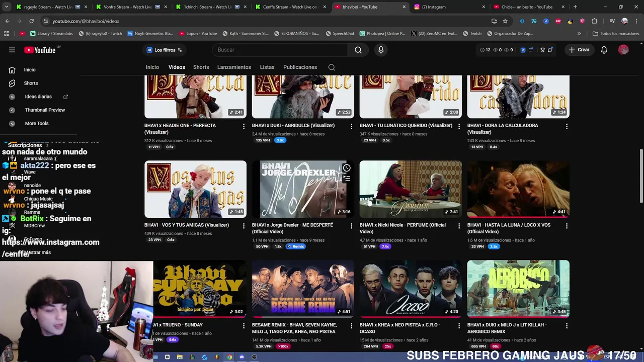Open the Lanzamientos channel tab
644x362 pixels.
tap(234, 67)
